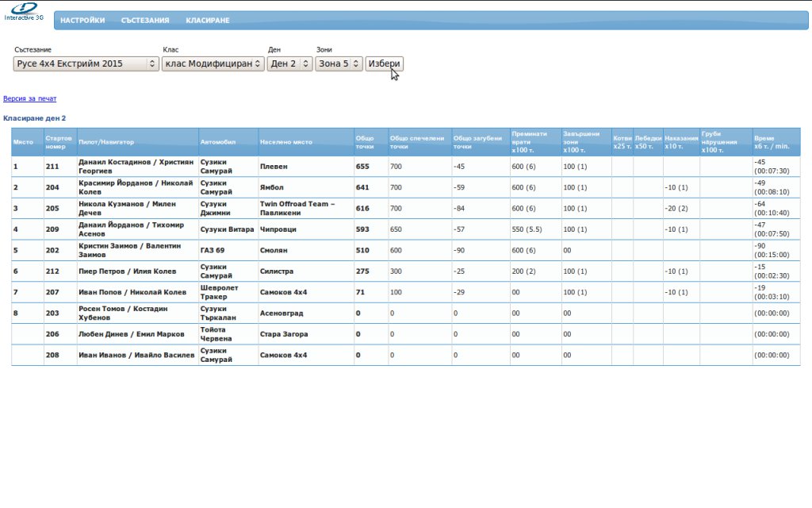Click the Пилот/Навигатор column header
Screen dimensions: 812x508
tap(106, 143)
